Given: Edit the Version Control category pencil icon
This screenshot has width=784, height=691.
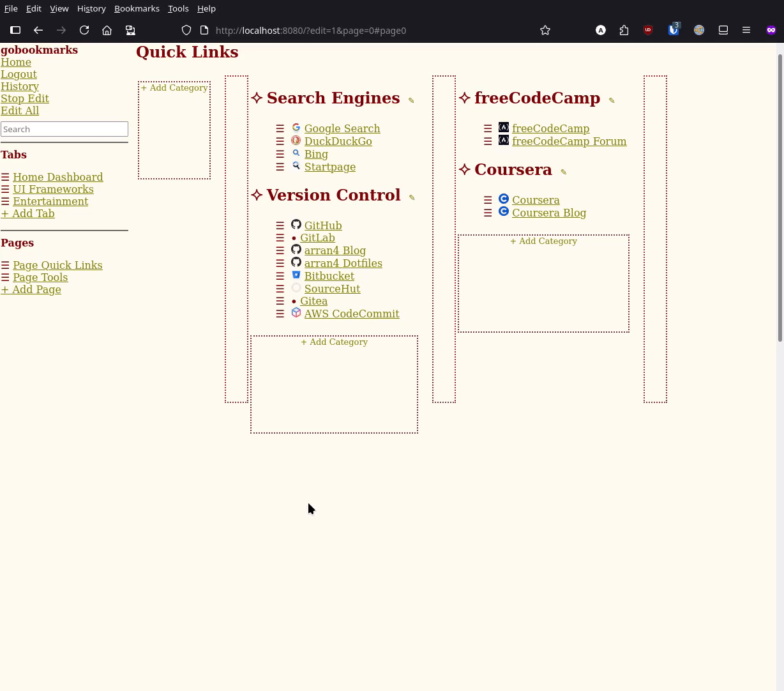Looking at the screenshot, I should 412,197.
